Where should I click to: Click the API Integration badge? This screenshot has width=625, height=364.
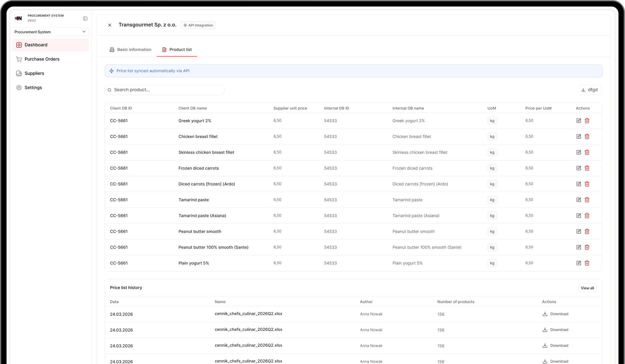[198, 25]
